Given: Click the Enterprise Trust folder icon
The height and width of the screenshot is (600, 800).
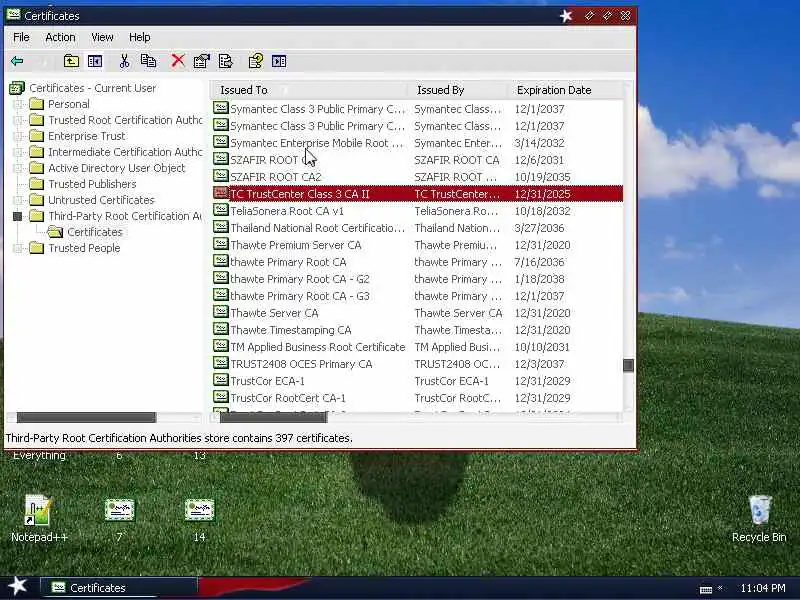Looking at the screenshot, I should click(x=37, y=136).
